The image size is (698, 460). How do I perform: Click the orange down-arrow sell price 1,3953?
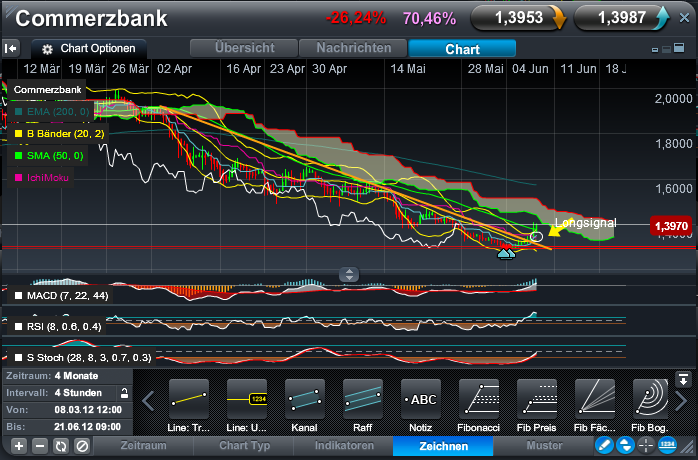point(518,18)
